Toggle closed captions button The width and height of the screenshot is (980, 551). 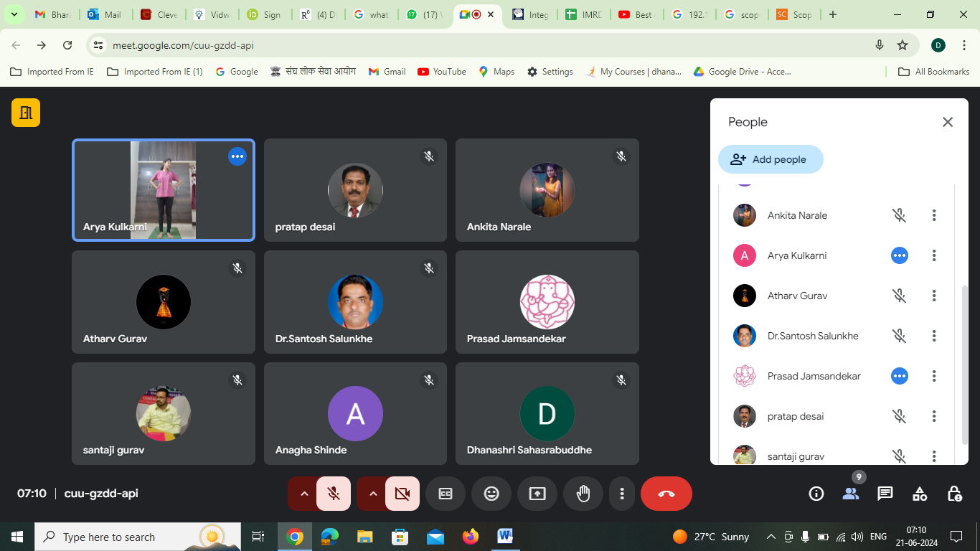(x=446, y=494)
